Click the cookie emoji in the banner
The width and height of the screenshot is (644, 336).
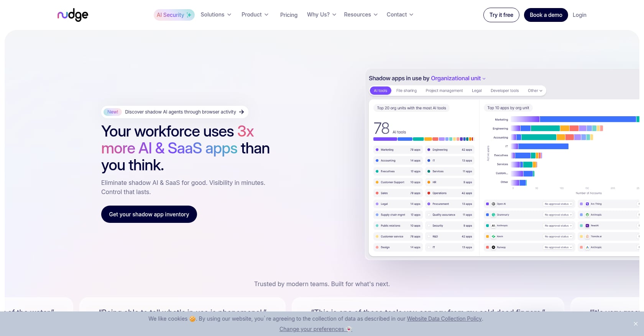[192, 319]
